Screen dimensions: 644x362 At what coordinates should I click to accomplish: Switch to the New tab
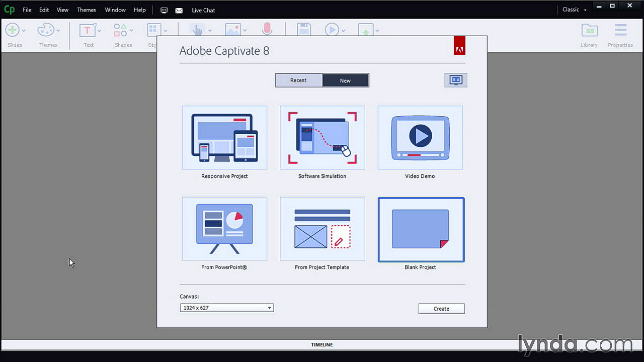345,80
